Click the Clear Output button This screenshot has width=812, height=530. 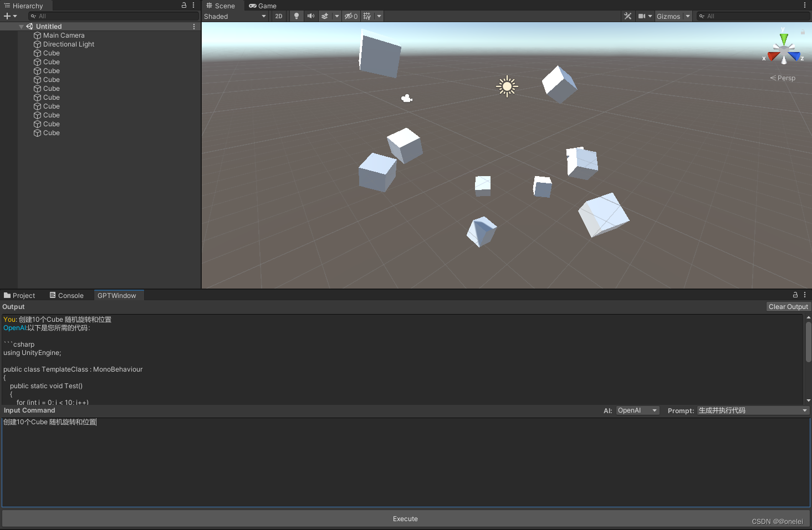pos(788,307)
